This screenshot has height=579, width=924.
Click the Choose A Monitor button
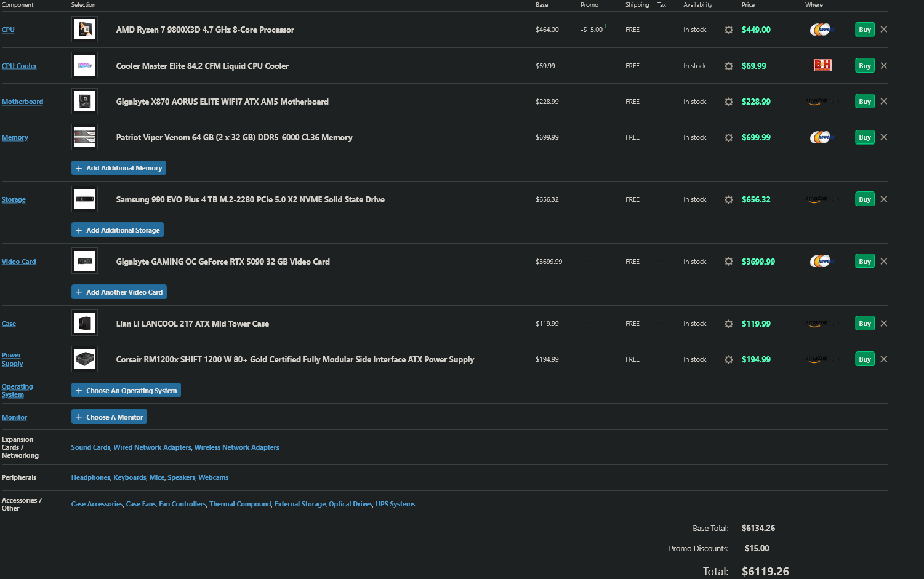pyautogui.click(x=109, y=417)
